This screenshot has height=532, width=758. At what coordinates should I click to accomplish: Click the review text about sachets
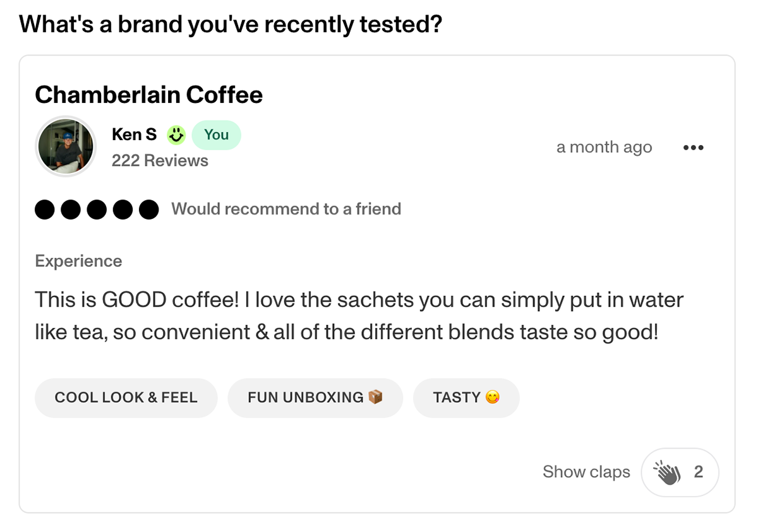pyautogui.click(x=359, y=315)
